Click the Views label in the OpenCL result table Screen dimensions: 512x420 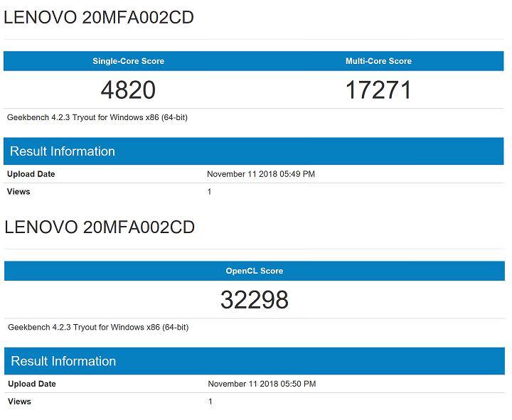pos(19,402)
